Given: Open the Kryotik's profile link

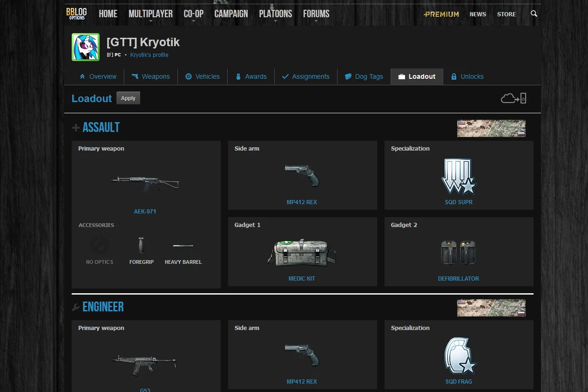Looking at the screenshot, I should pyautogui.click(x=149, y=55).
